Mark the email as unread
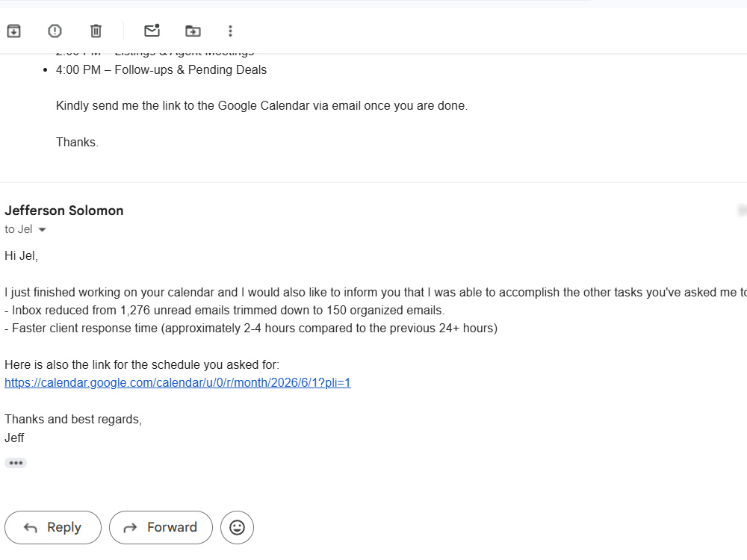 click(x=152, y=31)
